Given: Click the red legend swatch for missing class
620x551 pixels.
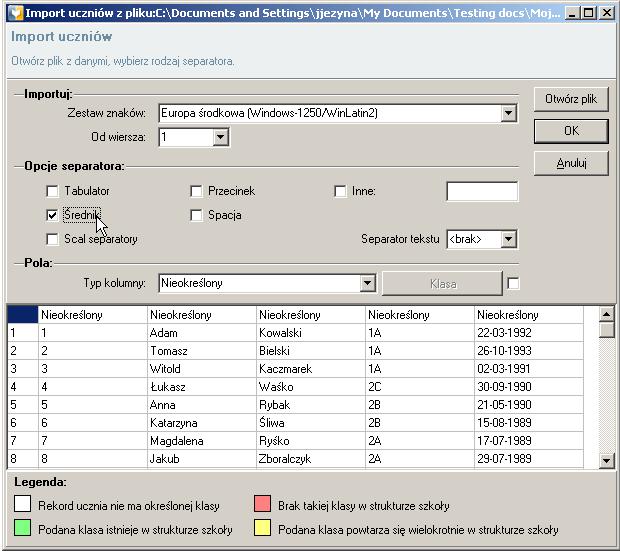Looking at the screenshot, I should (x=263, y=504).
